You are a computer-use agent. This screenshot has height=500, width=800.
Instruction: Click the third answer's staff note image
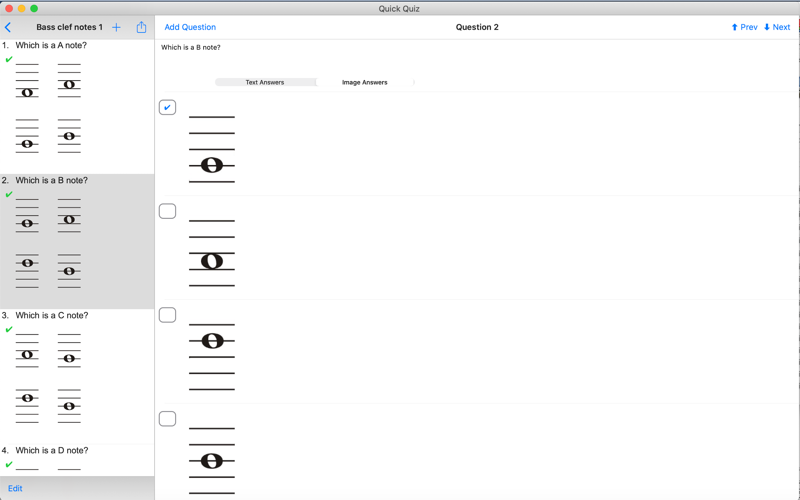coord(212,357)
